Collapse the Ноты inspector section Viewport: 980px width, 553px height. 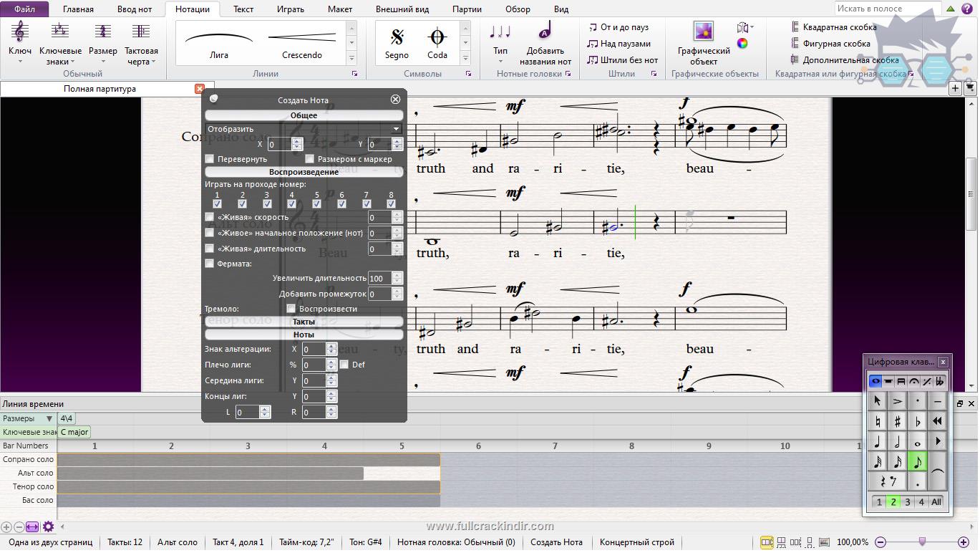pyautogui.click(x=304, y=335)
